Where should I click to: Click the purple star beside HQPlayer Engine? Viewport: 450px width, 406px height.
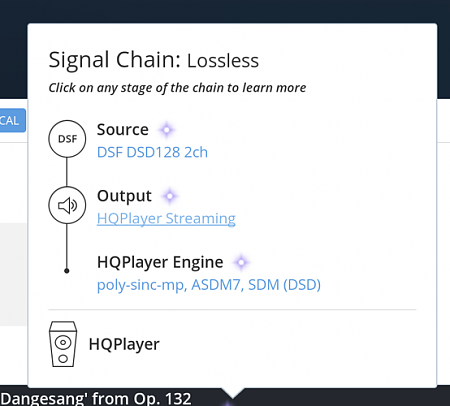[x=241, y=262]
